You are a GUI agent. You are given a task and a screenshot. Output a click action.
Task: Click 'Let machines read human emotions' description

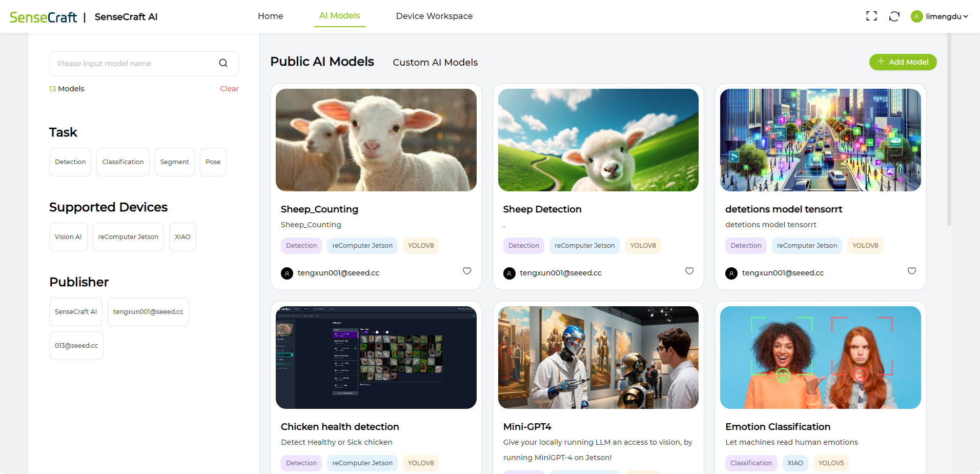791,442
